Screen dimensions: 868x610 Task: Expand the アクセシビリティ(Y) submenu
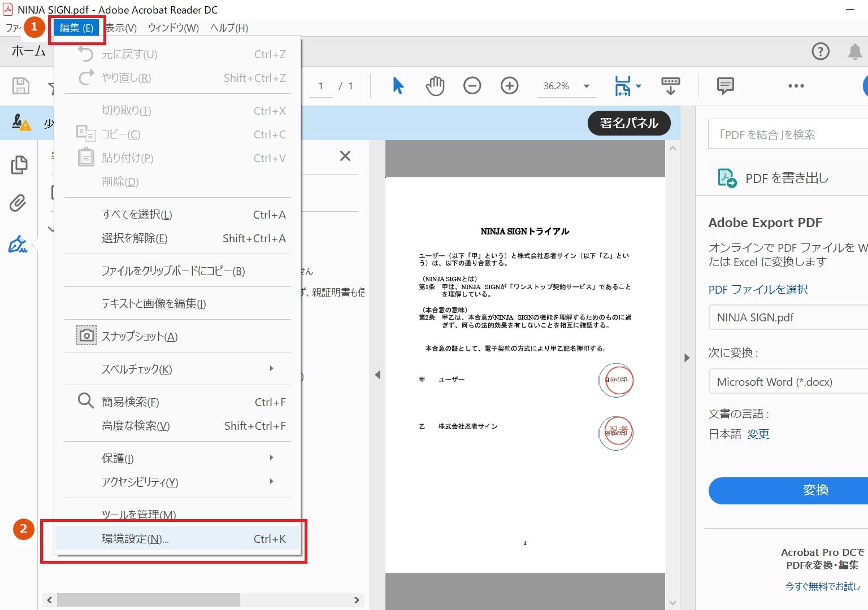[177, 482]
